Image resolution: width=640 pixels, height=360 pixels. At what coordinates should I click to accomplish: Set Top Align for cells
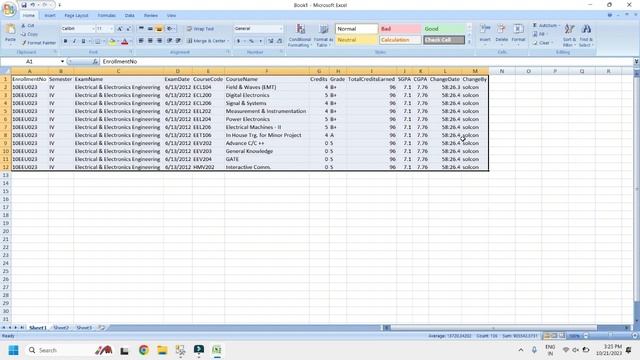(141, 29)
